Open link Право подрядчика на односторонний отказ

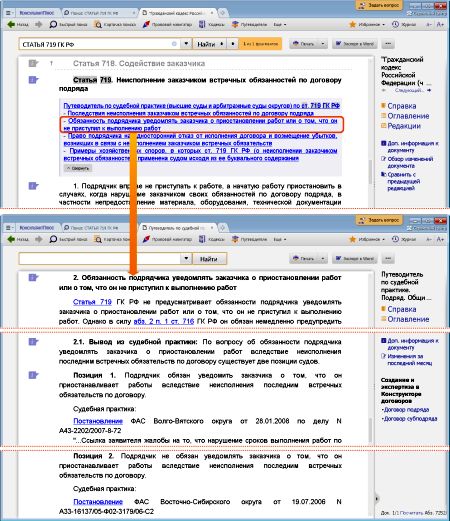tap(200, 139)
